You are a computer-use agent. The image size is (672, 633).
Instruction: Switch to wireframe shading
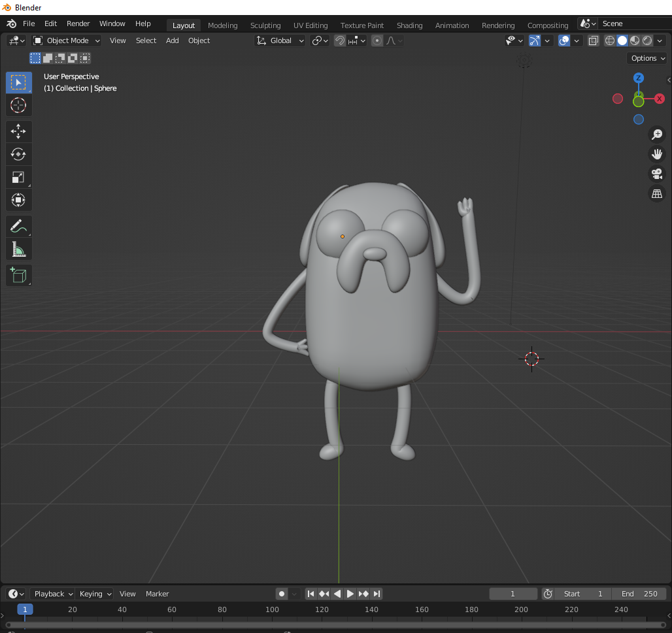click(x=609, y=41)
